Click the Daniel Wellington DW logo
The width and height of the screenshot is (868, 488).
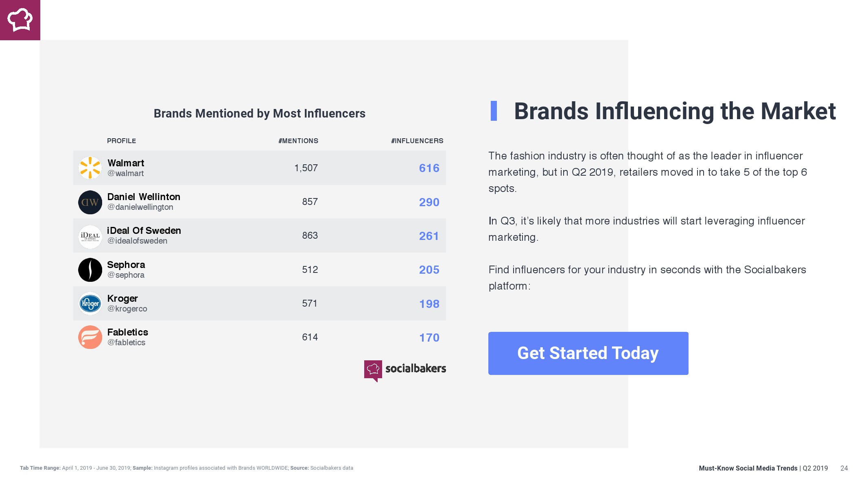point(90,202)
